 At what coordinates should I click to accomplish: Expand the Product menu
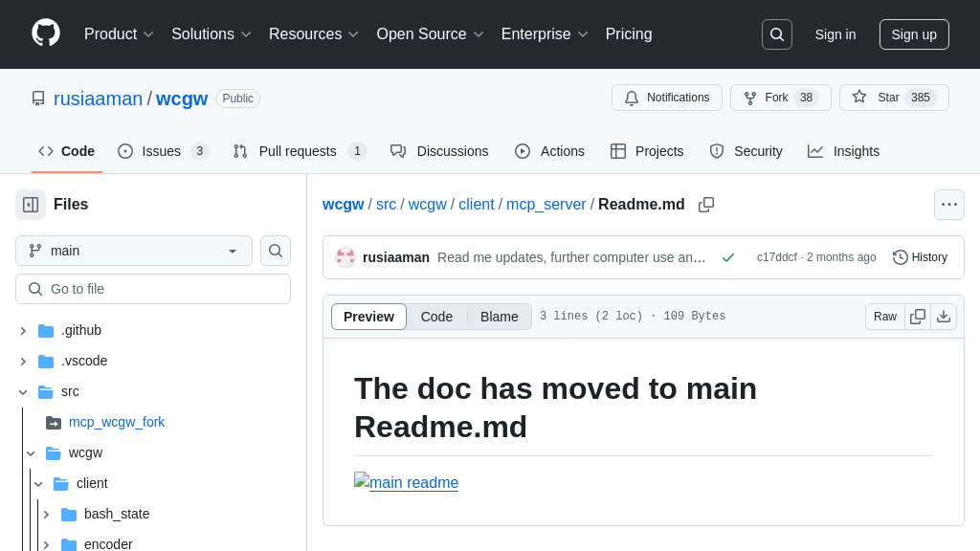(119, 33)
